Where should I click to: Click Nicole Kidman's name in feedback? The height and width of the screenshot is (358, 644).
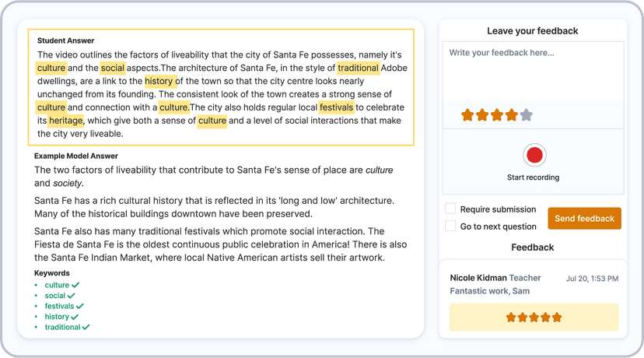[x=478, y=278]
